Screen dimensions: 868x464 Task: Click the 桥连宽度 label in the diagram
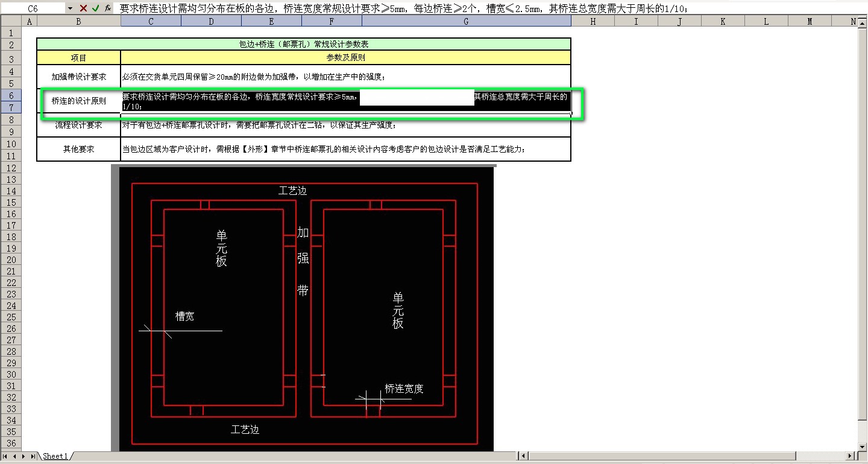404,389
